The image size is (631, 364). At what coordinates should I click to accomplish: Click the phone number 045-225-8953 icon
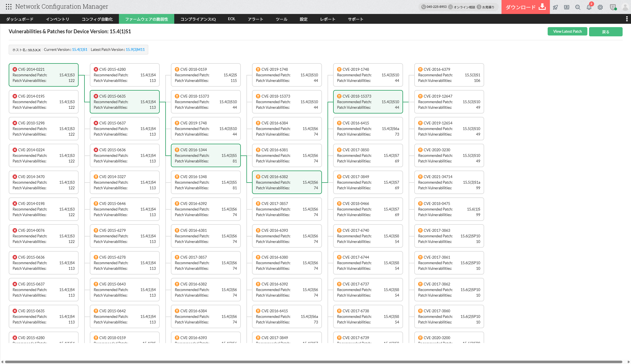pyautogui.click(x=423, y=7)
